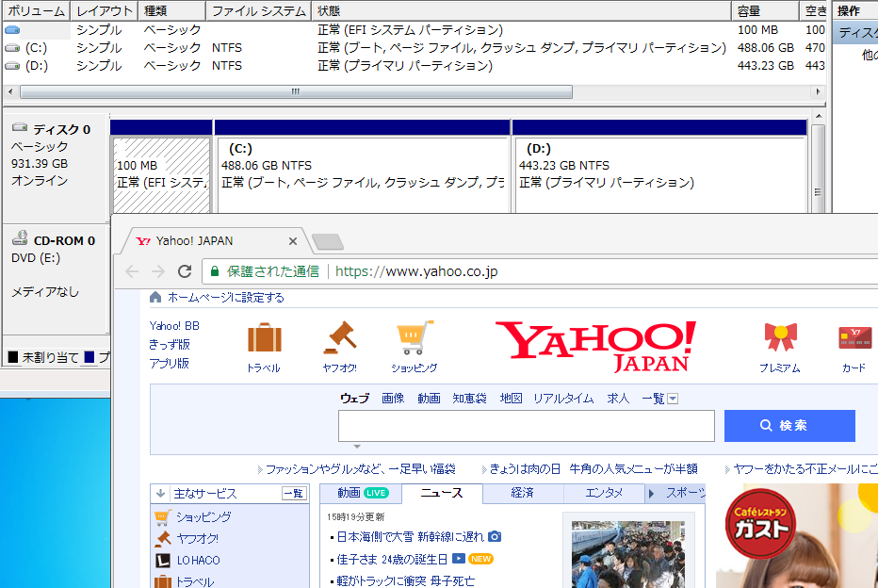Open the アプリ版 link
Image resolution: width=878 pixels, height=588 pixels.
[x=170, y=364]
